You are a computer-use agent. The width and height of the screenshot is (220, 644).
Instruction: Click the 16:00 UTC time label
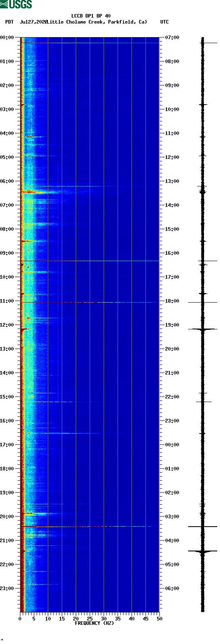tap(172, 253)
